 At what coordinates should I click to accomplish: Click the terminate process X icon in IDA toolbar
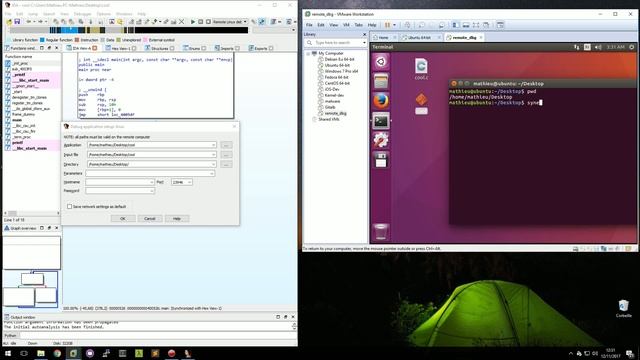point(182,22)
